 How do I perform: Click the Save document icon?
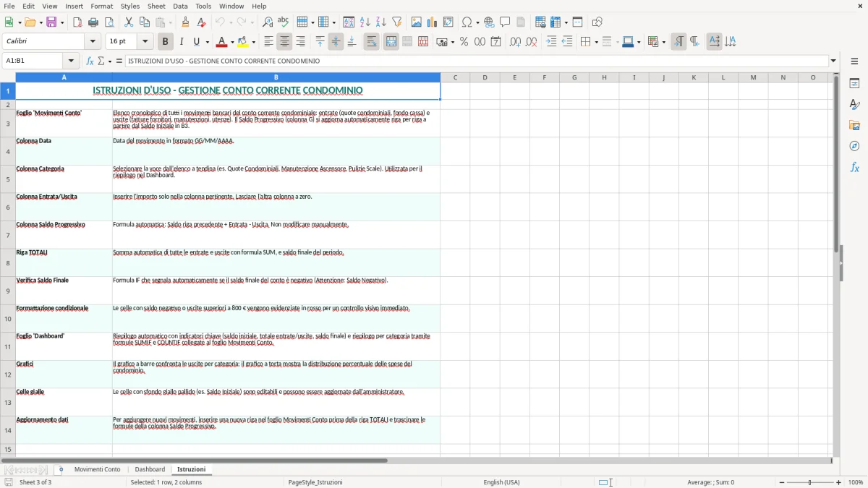click(51, 22)
